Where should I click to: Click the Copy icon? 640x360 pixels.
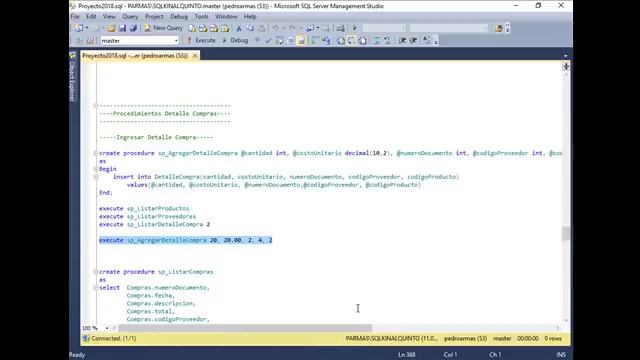(x=250, y=28)
